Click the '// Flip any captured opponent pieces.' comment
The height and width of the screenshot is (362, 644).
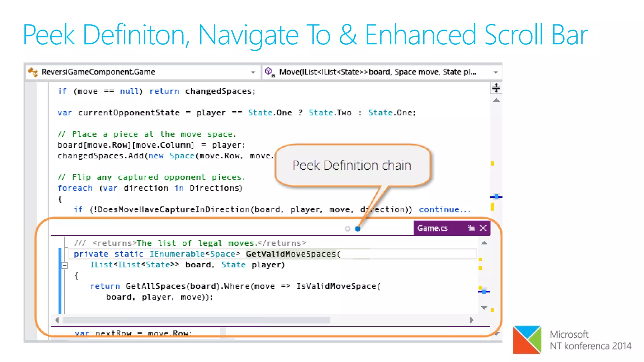[x=151, y=177]
